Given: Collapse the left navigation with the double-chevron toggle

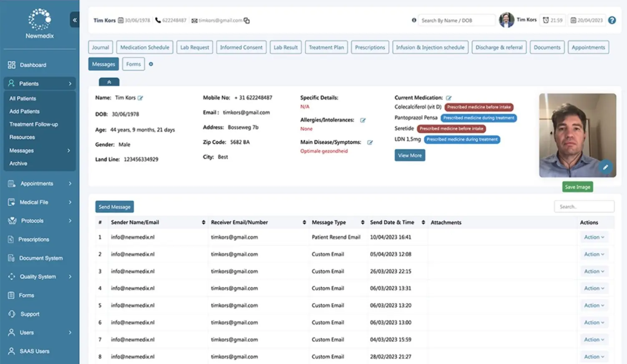Looking at the screenshot, I should (x=75, y=20).
